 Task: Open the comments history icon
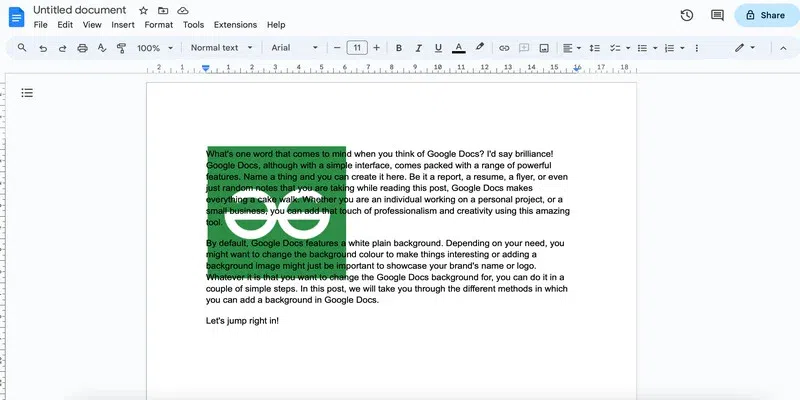pos(717,15)
